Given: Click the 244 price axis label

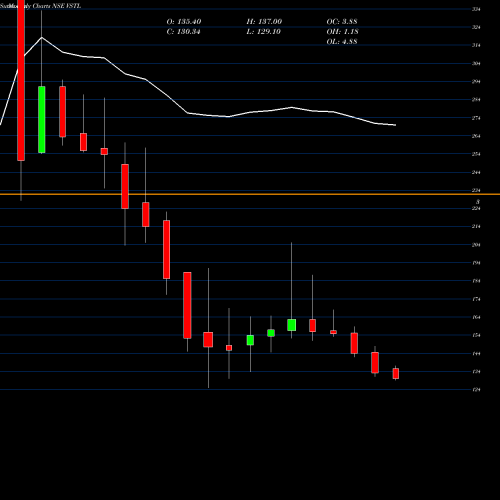Looking at the screenshot, I should click(x=476, y=172).
